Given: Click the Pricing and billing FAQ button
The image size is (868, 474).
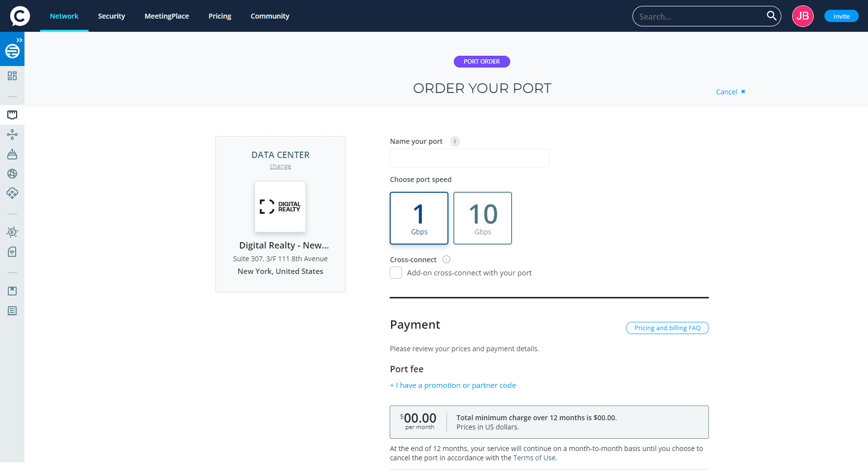Looking at the screenshot, I should pos(667,328).
